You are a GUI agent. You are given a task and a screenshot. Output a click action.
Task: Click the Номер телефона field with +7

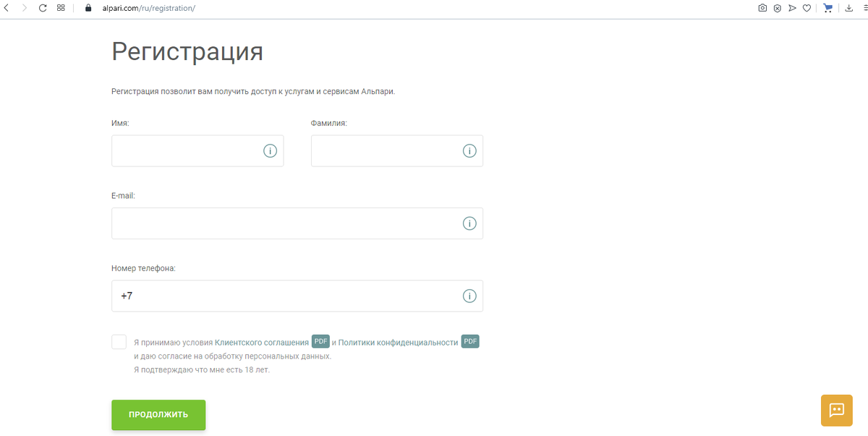[x=297, y=296]
